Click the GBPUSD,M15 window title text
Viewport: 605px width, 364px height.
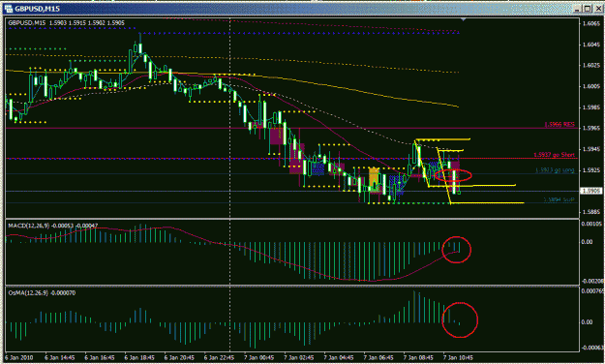tap(37, 9)
